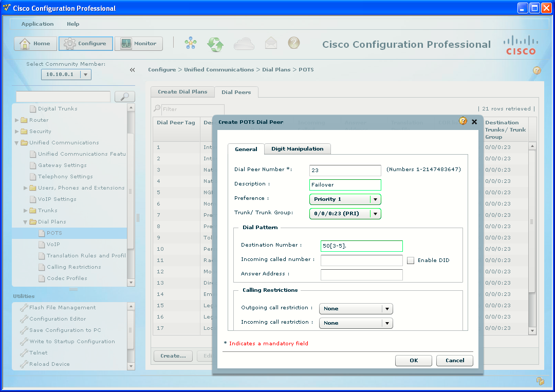The width and height of the screenshot is (555, 392).
Task: Select the General tab
Action: [x=246, y=149]
